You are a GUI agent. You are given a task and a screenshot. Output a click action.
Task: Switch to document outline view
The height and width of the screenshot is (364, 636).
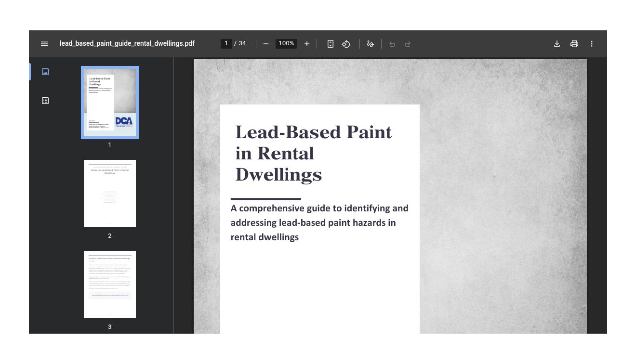(45, 101)
